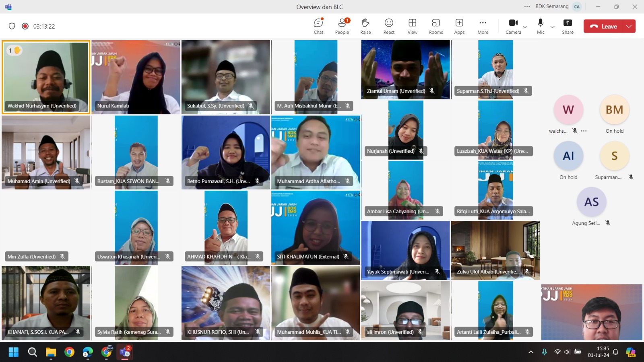Select Zulva Ulul Albab's video tile
The height and width of the screenshot is (362, 644).
495,250
